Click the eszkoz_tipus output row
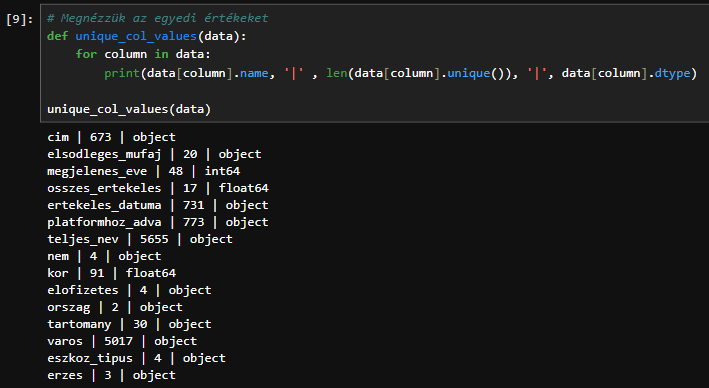 click(136, 358)
